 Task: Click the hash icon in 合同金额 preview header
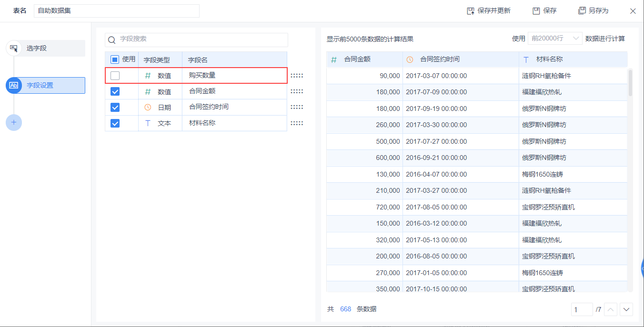click(334, 59)
